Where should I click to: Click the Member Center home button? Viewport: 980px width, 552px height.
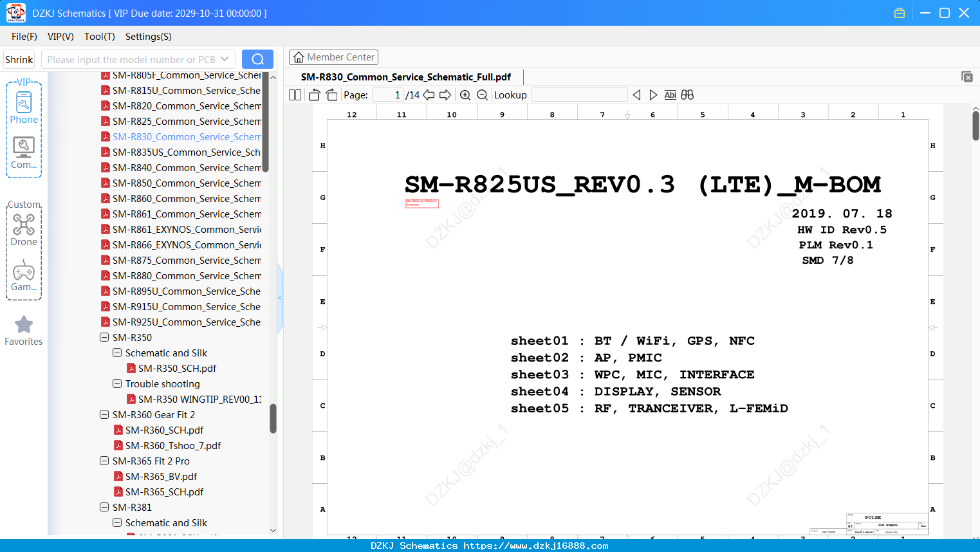[333, 57]
